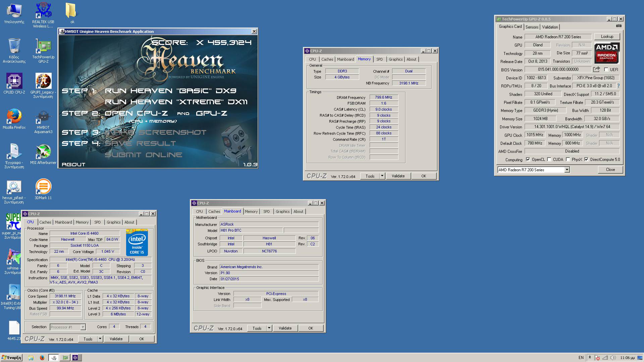Click the Bus Interface question mark in GPU-Z

click(619, 86)
